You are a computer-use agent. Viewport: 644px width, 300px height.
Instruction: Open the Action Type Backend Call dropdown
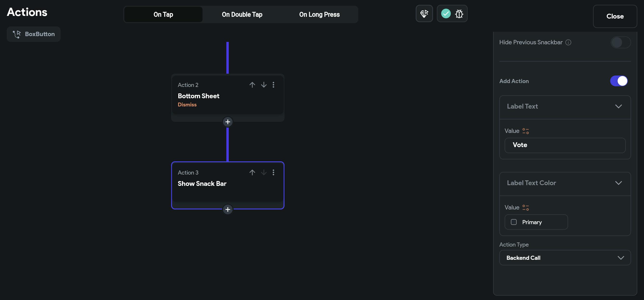point(565,258)
